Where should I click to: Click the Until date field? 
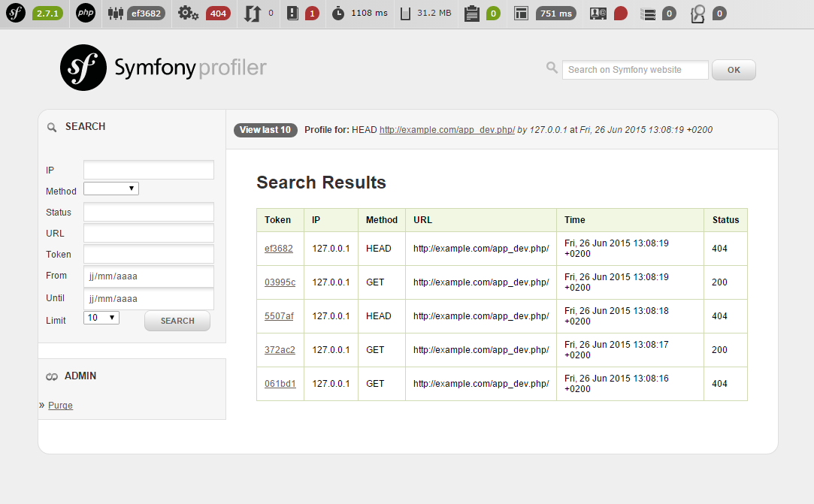pyautogui.click(x=149, y=298)
